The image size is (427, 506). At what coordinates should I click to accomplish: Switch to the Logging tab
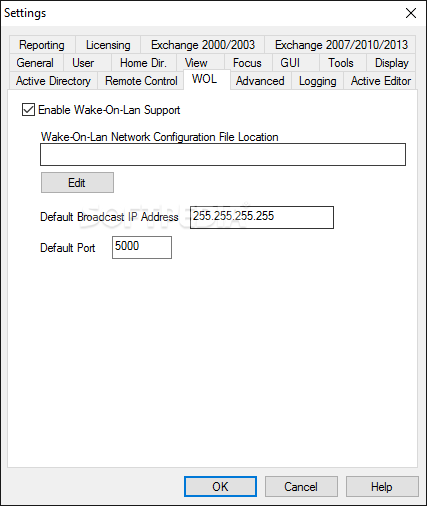click(317, 81)
